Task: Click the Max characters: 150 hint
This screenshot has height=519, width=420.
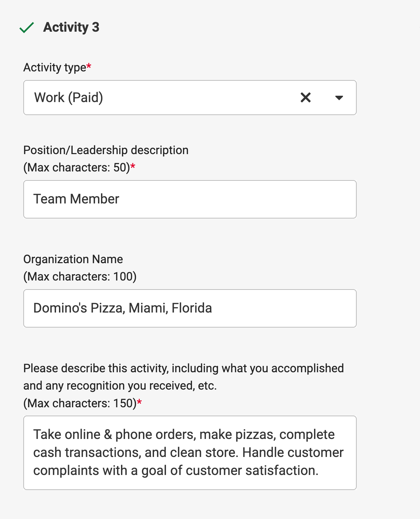Action: tap(80, 403)
